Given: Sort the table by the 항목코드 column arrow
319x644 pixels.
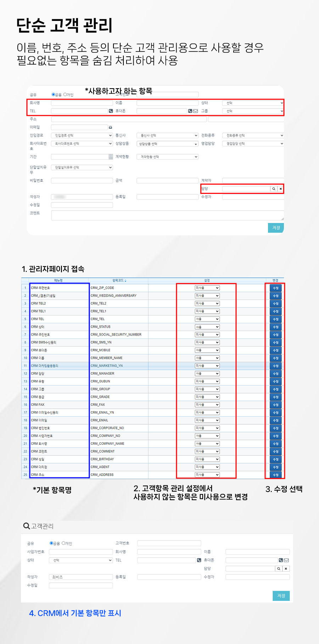Looking at the screenshot, I should (x=125, y=281).
